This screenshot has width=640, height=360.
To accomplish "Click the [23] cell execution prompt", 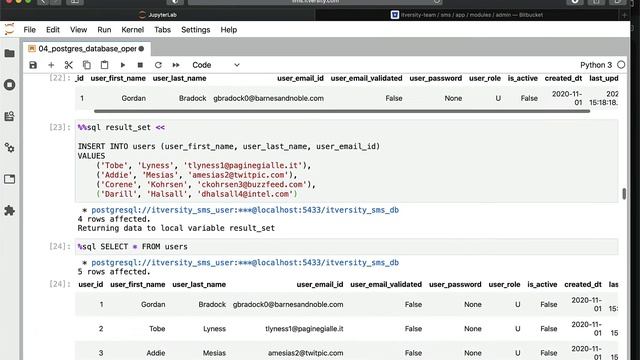I will click(x=60, y=127).
